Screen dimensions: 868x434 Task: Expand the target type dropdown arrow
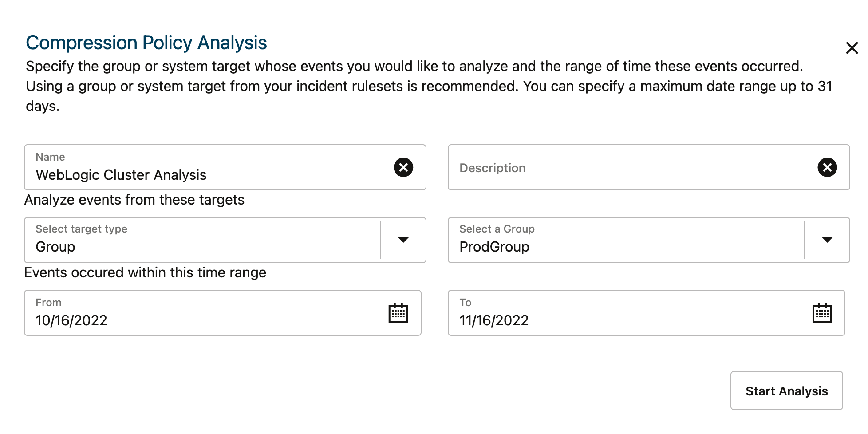coord(403,240)
